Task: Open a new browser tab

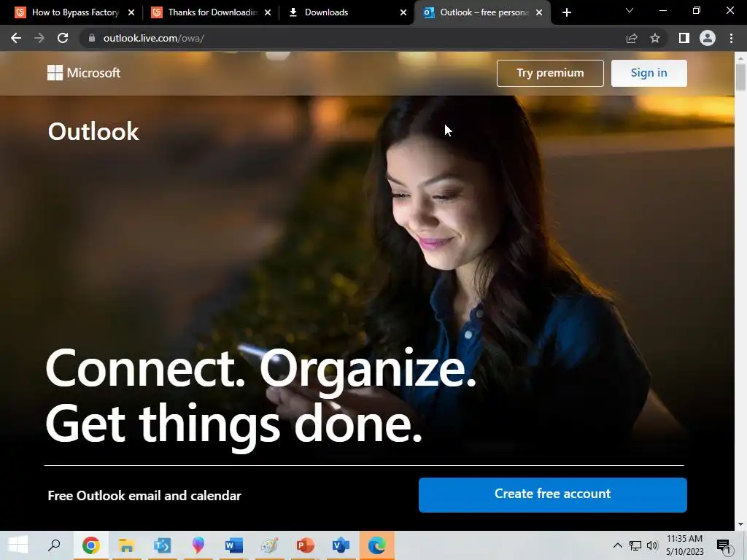Action: point(566,13)
